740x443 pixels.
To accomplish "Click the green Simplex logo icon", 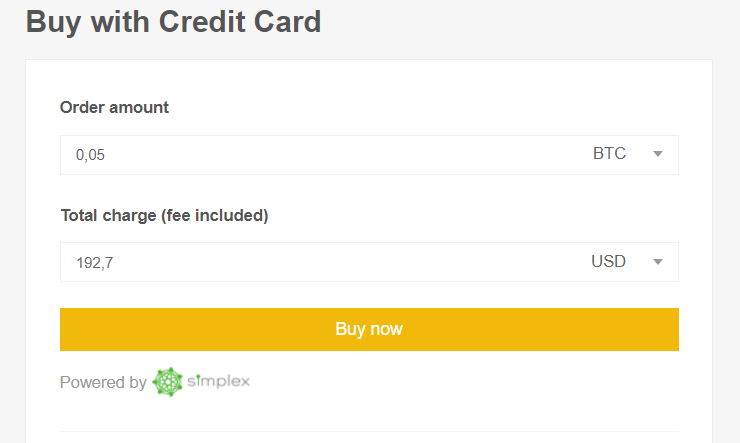I will coord(168,382).
